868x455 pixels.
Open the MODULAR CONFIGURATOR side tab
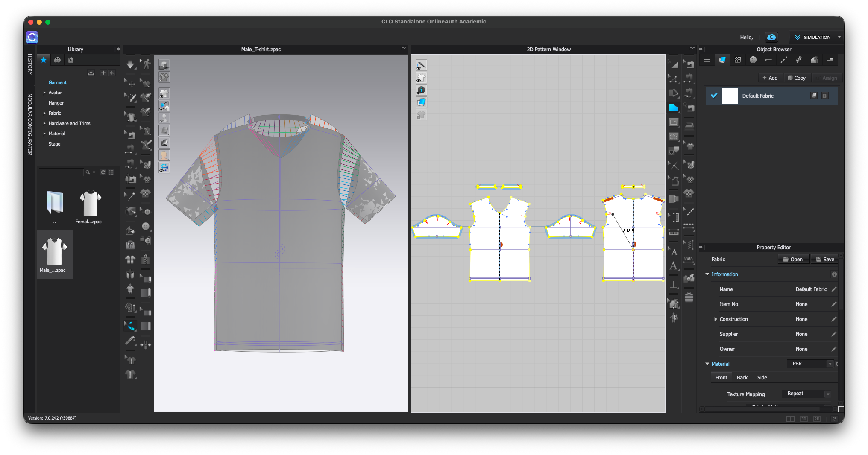[30, 124]
